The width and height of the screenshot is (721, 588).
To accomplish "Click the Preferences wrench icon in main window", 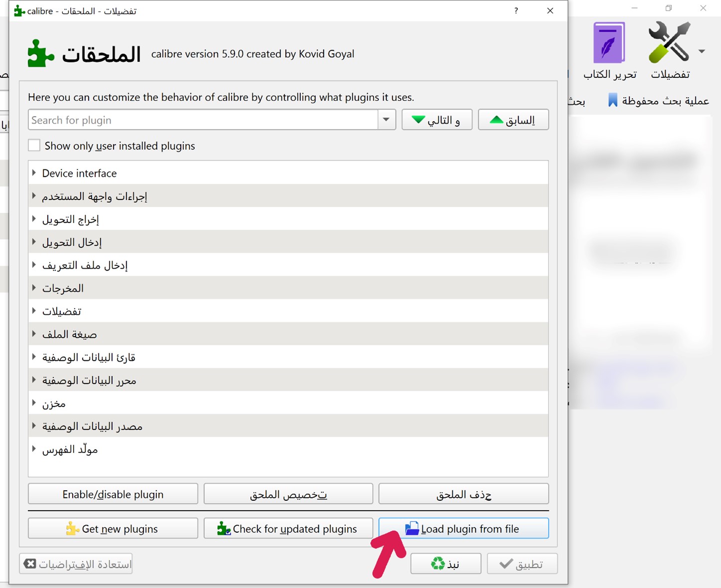I will pos(670,42).
